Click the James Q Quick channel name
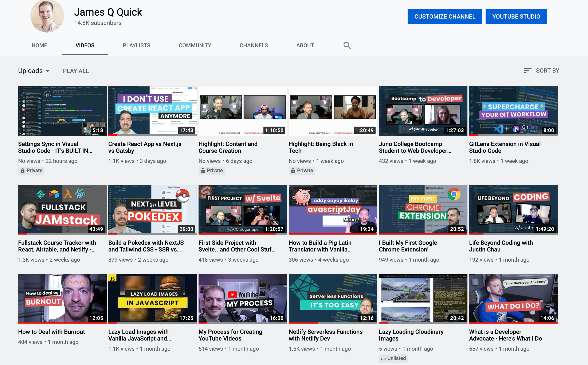The height and width of the screenshot is (365, 588). (x=108, y=12)
